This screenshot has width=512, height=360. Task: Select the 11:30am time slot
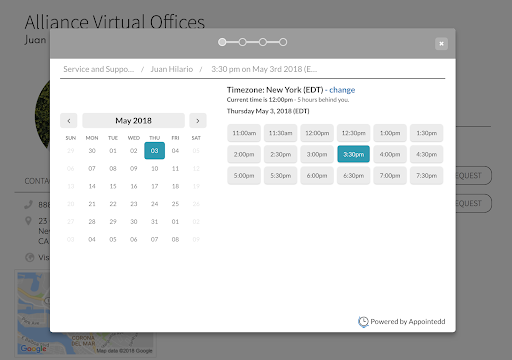280,133
